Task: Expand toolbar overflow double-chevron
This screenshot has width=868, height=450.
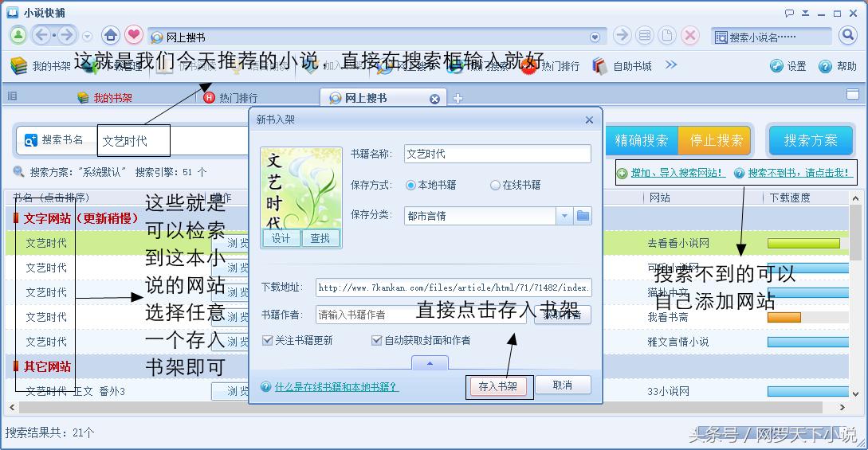Action: point(671,65)
